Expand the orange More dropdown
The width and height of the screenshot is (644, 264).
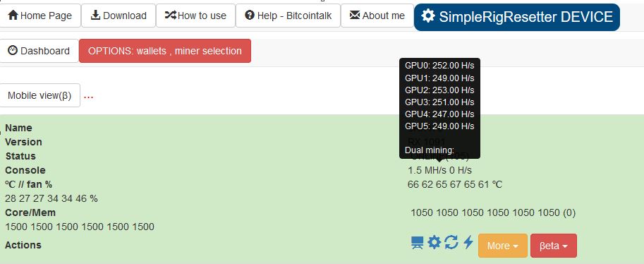(503, 246)
